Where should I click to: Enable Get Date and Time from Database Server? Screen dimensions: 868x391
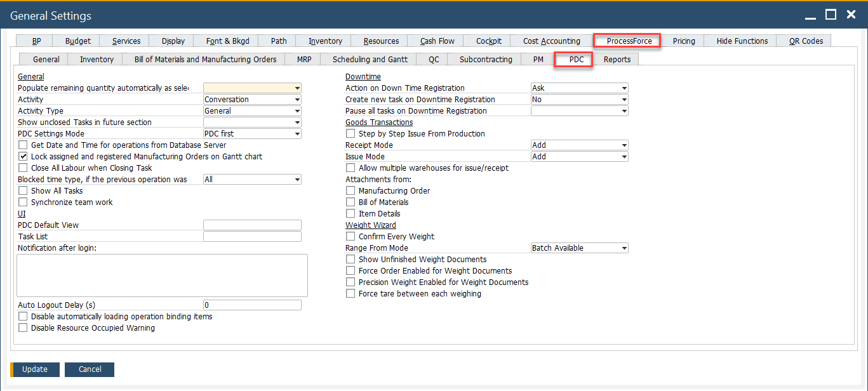(x=23, y=145)
